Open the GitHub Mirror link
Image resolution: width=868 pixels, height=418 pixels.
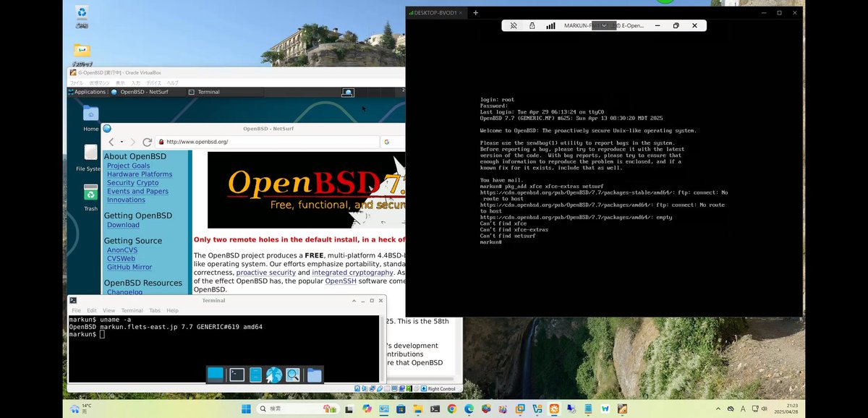coord(129,267)
